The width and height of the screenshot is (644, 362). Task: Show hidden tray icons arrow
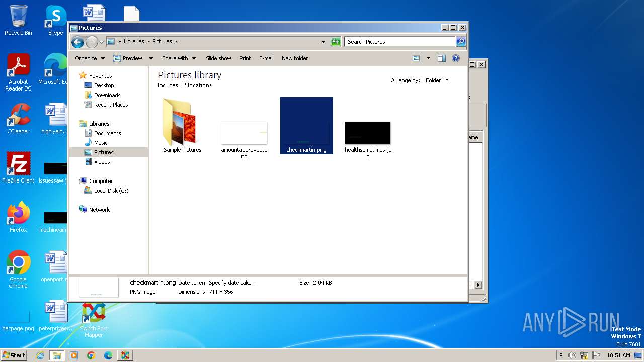point(561,355)
